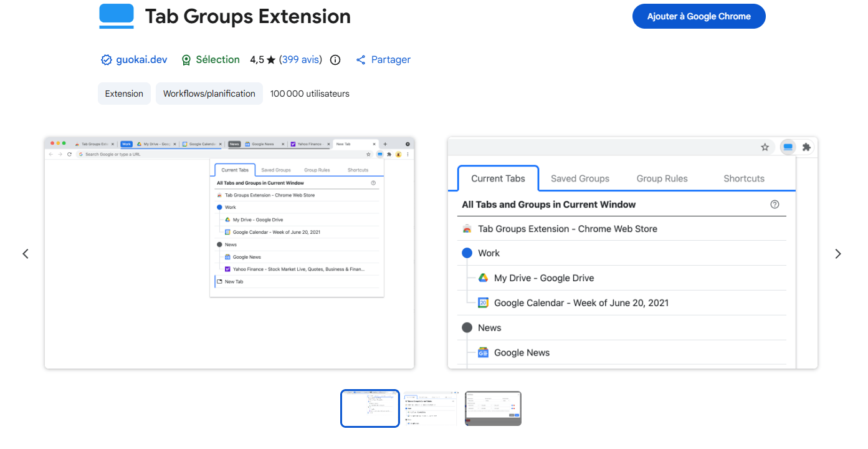Image resolution: width=868 pixels, height=449 pixels.
Task: Open the Workflows/planification category
Action: [209, 93]
